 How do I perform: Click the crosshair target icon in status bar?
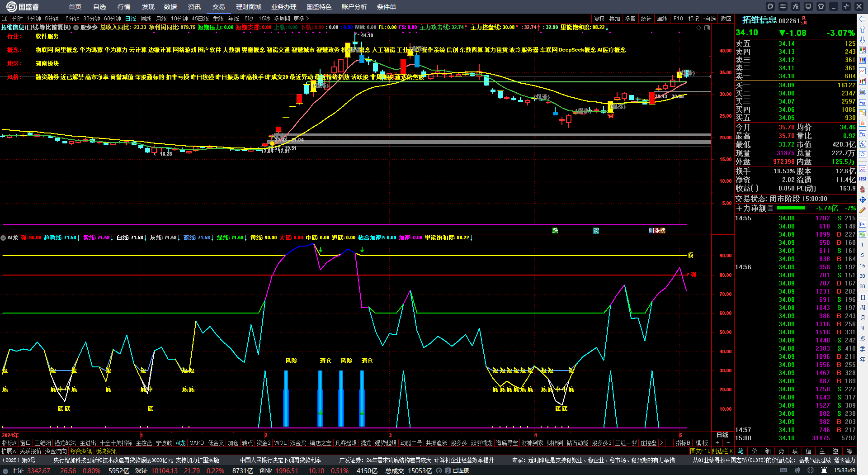811,470
